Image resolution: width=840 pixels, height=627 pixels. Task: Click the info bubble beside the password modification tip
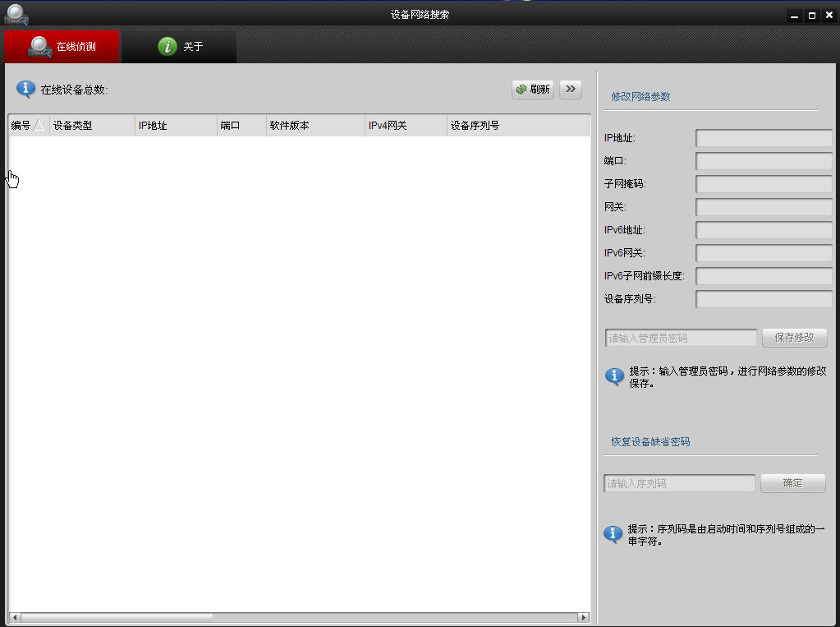click(x=613, y=377)
